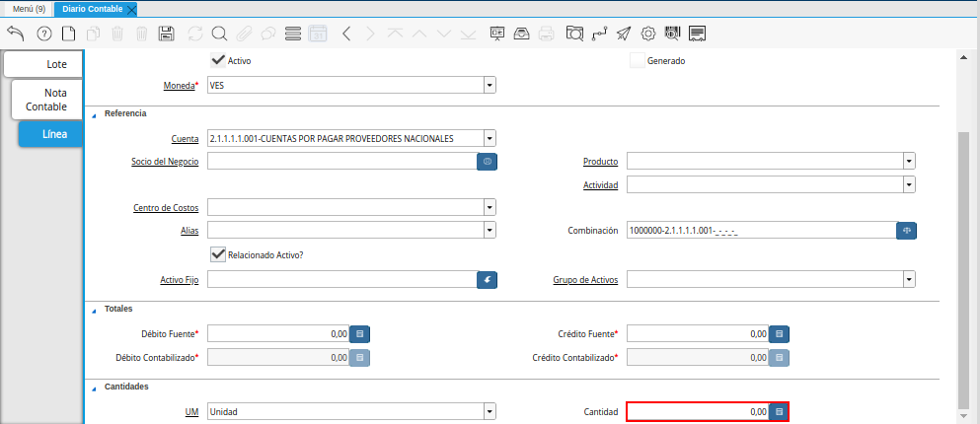Viewport: 980px width, 424px height.
Task: Open the help question mark icon
Action: pyautogui.click(x=43, y=34)
